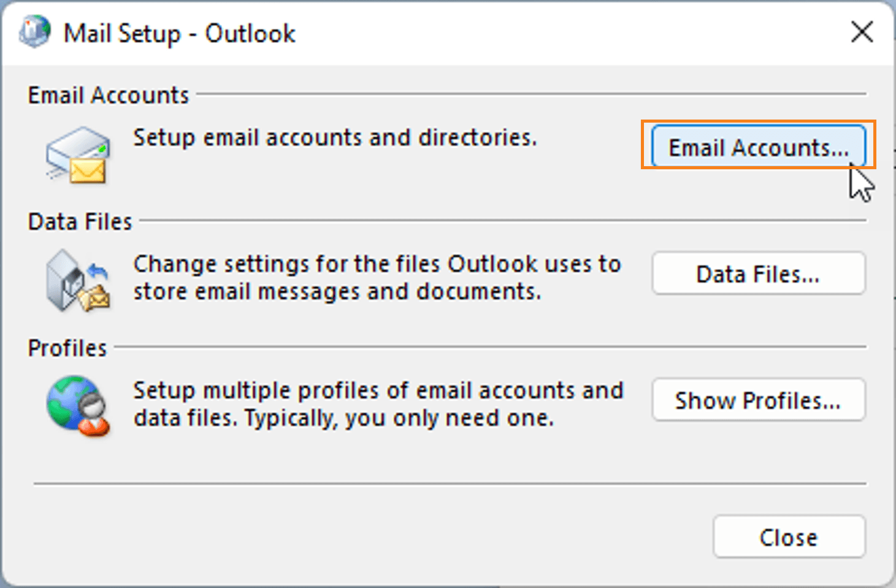This screenshot has width=896, height=588.
Task: Select the Profiles section heading
Action: click(67, 348)
